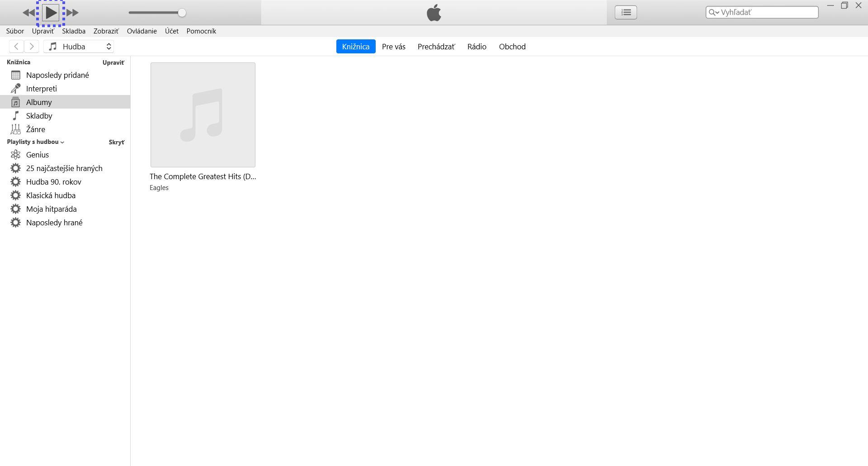Select Naposledy pridané in sidebar

(65, 75)
